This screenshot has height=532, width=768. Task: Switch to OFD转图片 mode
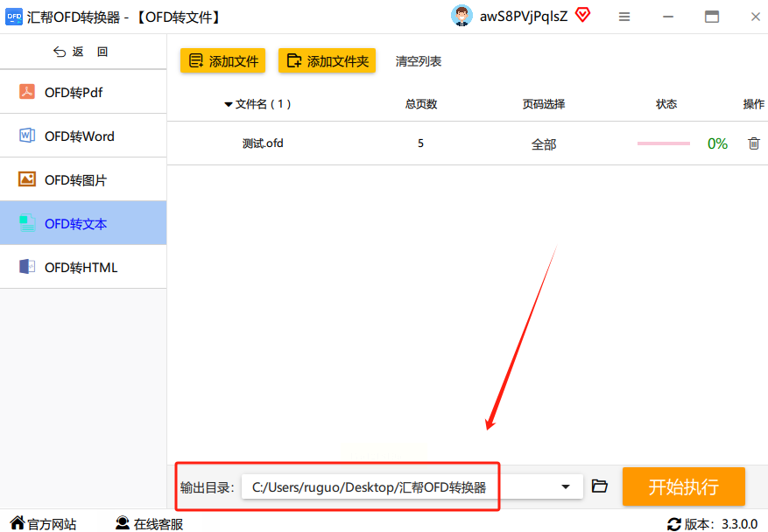[83, 179]
